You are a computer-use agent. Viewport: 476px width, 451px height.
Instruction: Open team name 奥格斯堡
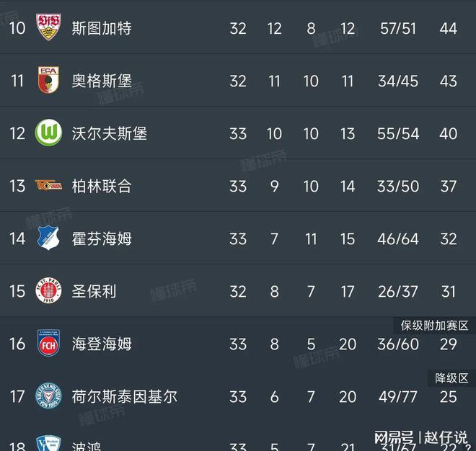pos(102,81)
